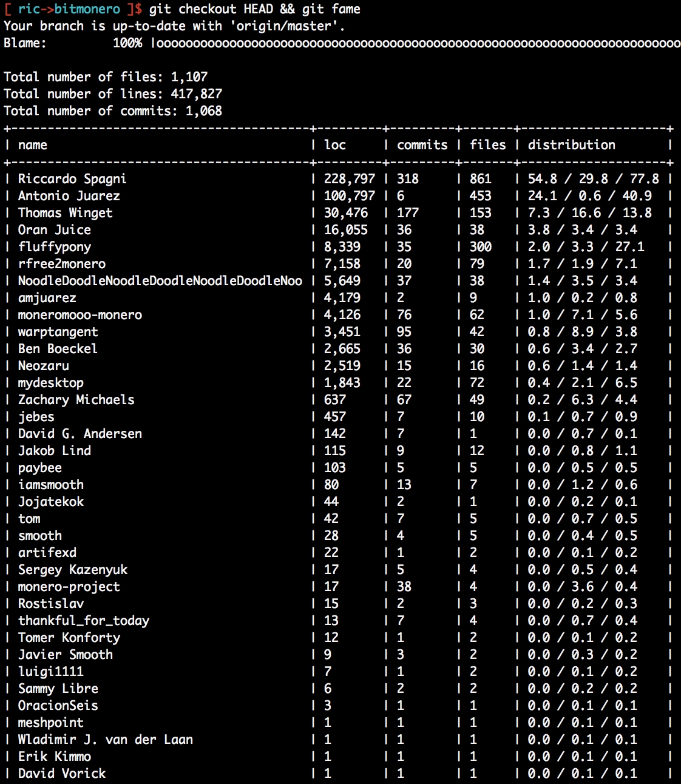Screen dimensions: 681x784
Task: Click the name 'Javier Smooth'
Action: click(x=66, y=655)
